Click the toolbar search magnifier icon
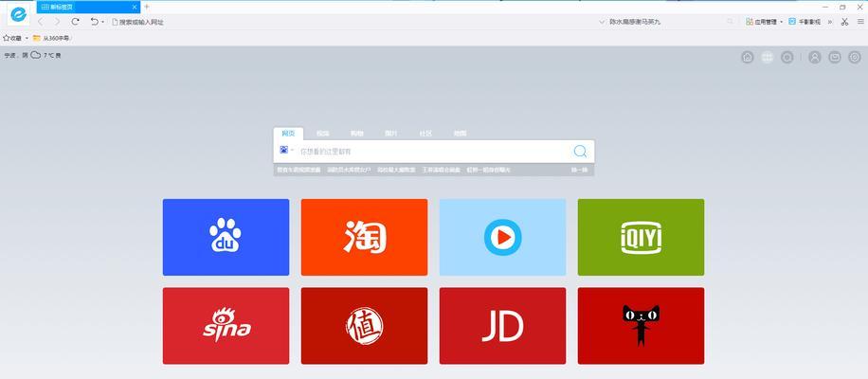This screenshot has height=379, width=868. point(731,22)
